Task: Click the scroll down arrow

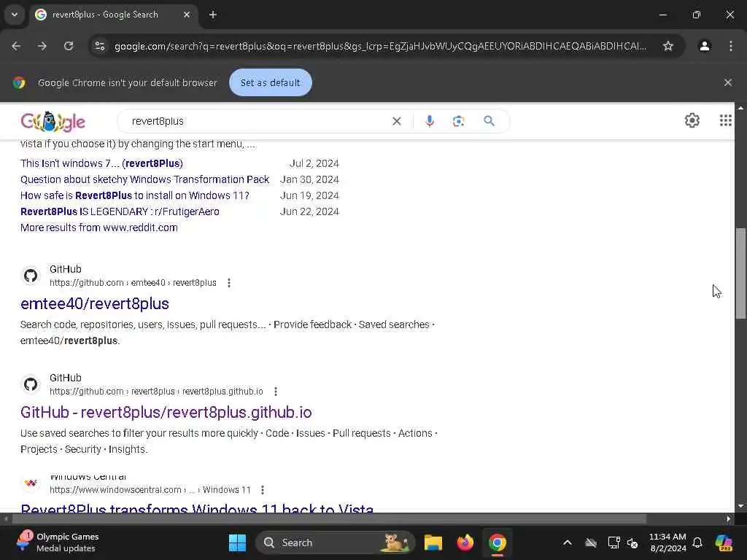Action: (740, 506)
